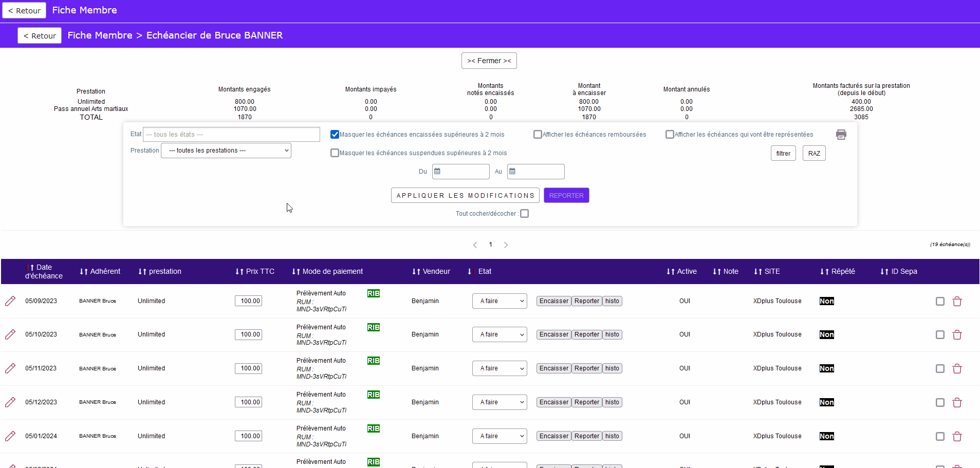Click the trash icon for 05/01/2024 row
The height and width of the screenshot is (468, 980).
[x=957, y=437]
